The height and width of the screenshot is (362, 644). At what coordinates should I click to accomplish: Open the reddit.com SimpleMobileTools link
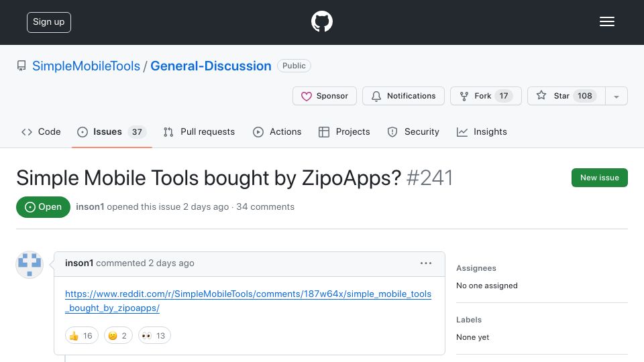(248, 301)
